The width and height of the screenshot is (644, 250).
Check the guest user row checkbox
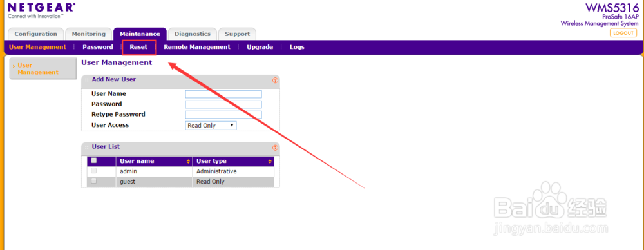pos(93,180)
